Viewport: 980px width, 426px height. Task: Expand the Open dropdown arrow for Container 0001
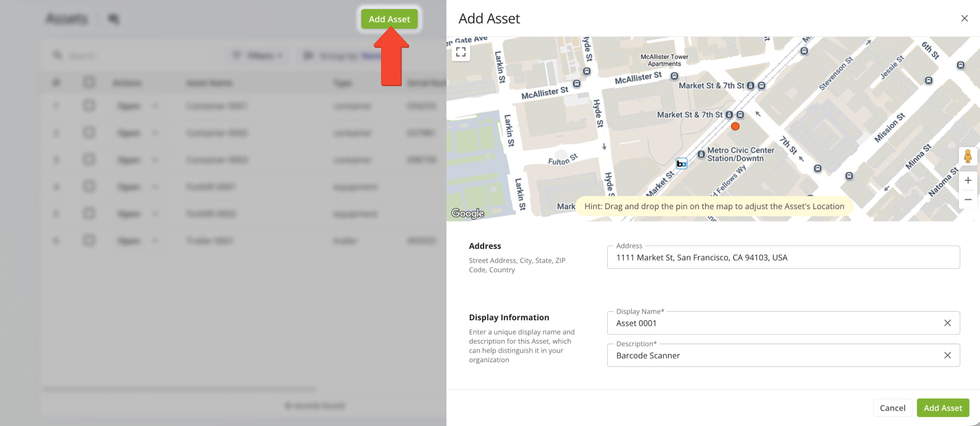(x=155, y=106)
